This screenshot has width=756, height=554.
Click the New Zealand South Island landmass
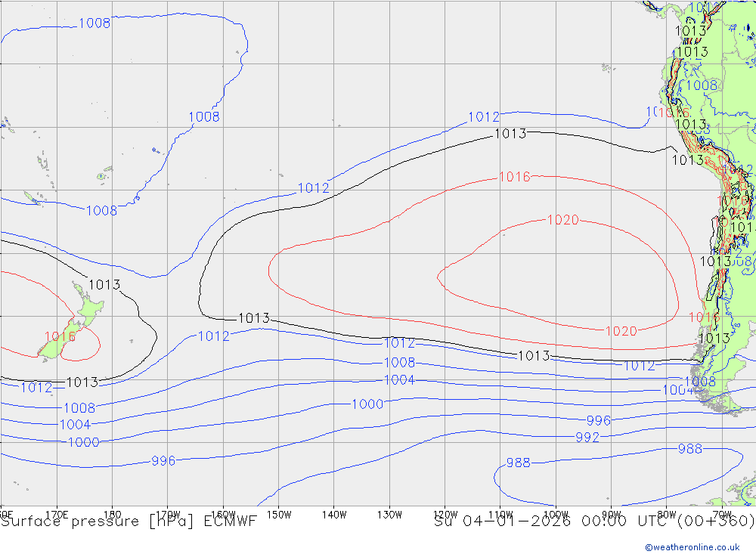click(x=60, y=340)
